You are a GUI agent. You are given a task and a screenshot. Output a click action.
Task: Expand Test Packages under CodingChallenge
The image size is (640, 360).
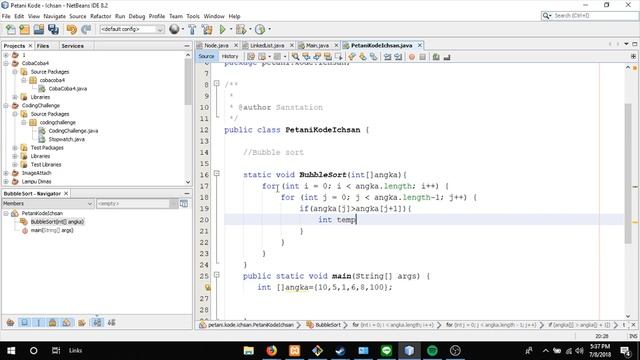click(x=15, y=148)
